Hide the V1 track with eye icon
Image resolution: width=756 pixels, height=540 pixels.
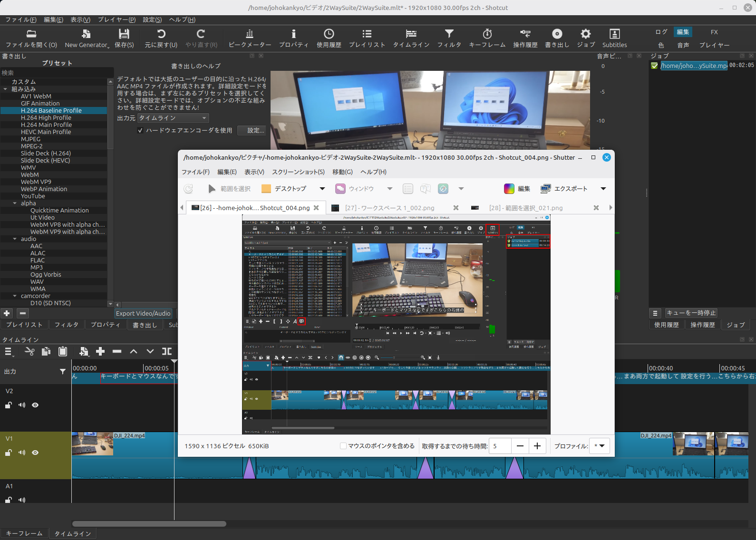coord(35,453)
